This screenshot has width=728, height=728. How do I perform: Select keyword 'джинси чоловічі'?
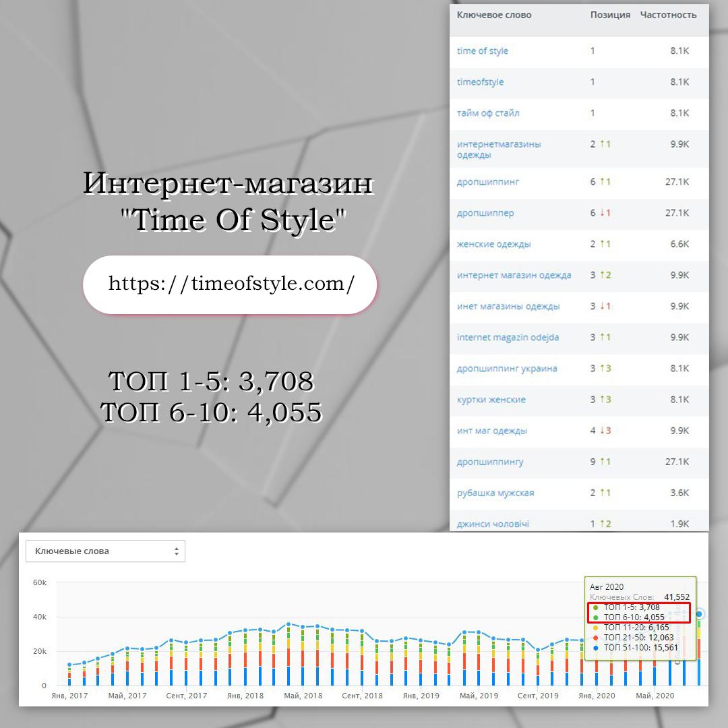[x=493, y=524]
